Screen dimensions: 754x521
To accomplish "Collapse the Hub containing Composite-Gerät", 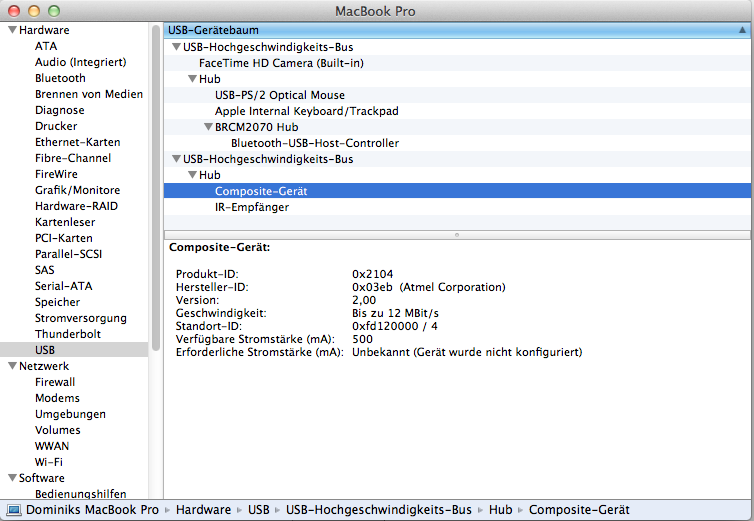I will pyautogui.click(x=192, y=175).
